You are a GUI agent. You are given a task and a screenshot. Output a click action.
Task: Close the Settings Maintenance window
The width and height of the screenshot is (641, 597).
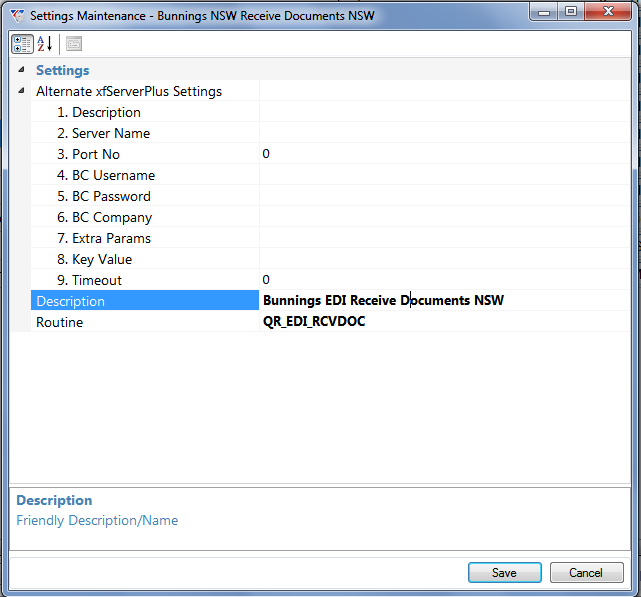point(608,11)
